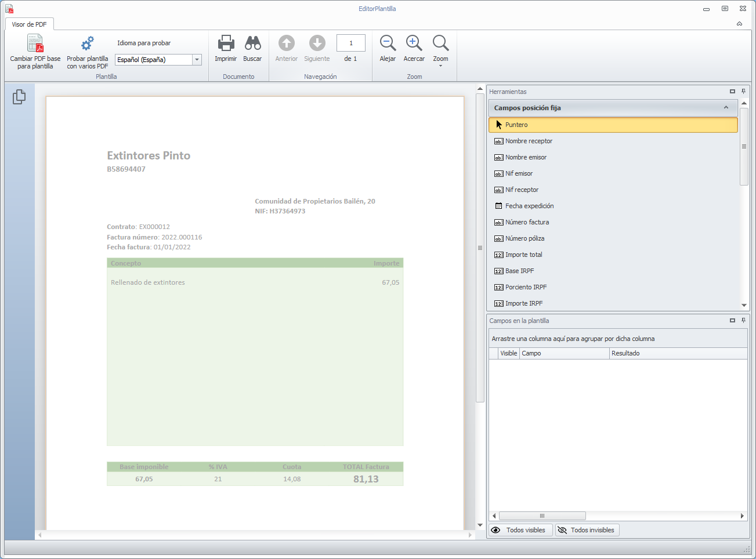
Task: Open page thumbnails icon in left sidebar
Action: (x=19, y=97)
